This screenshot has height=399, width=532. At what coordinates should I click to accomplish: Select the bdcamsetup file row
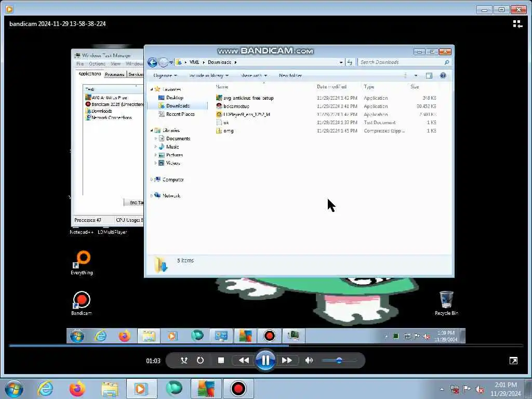point(326,106)
